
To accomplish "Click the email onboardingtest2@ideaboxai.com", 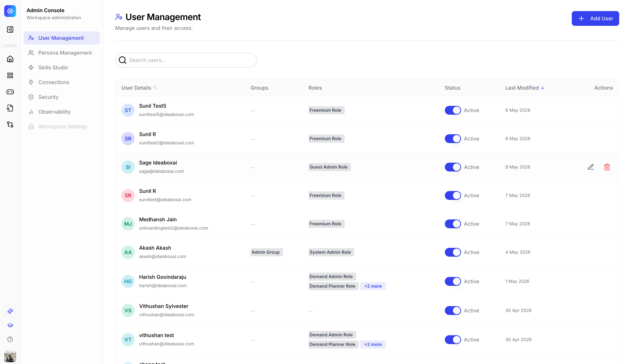I will point(173,228).
